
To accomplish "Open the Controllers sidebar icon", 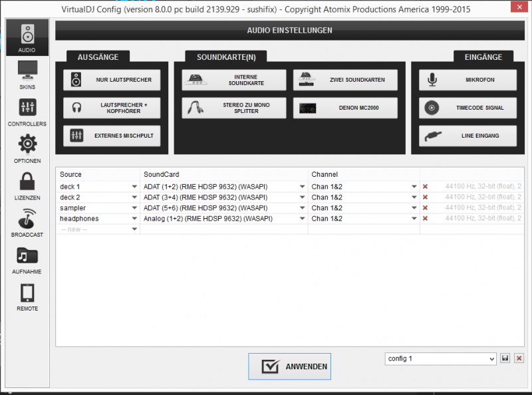I will 27,112.
